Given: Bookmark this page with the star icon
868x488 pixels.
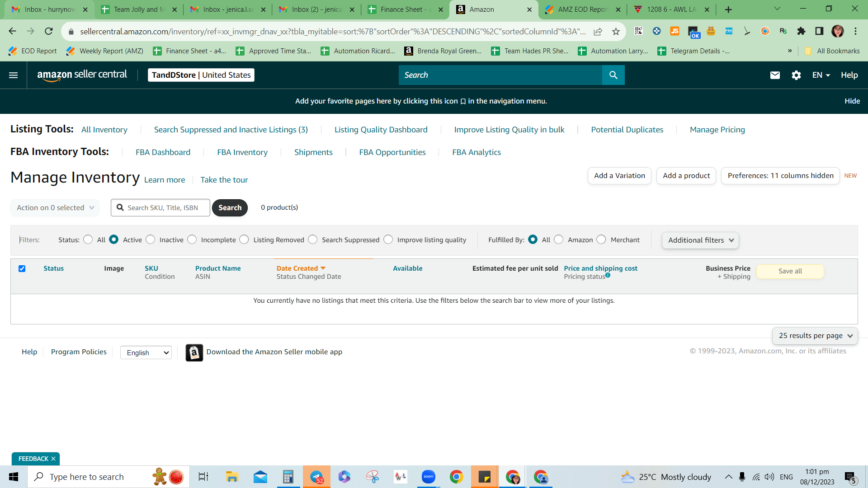Looking at the screenshot, I should pyautogui.click(x=616, y=31).
